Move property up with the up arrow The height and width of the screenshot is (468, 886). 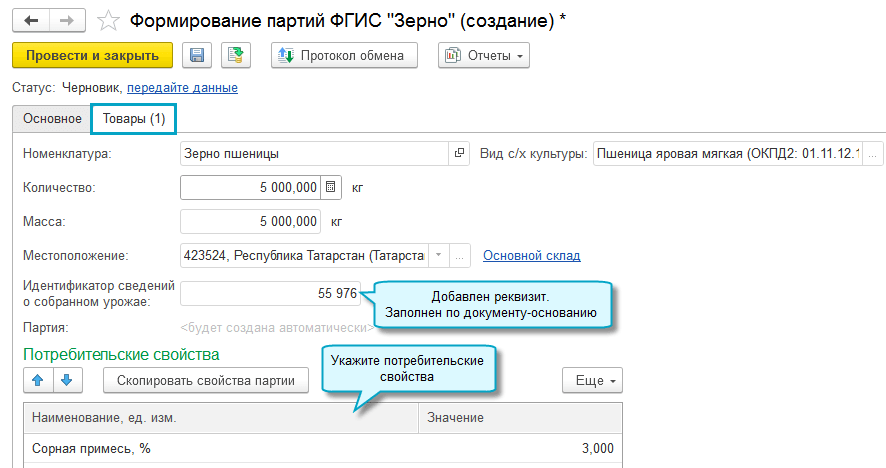click(x=37, y=380)
